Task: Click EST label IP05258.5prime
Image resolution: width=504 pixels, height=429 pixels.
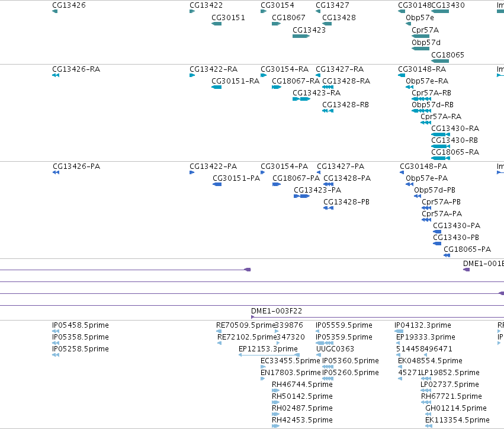Action: point(81,349)
